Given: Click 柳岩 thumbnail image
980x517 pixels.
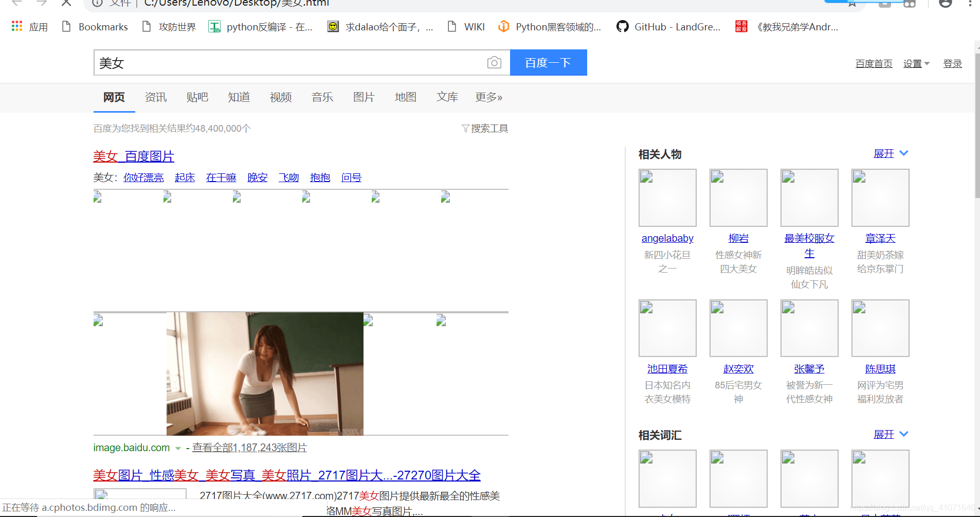Looking at the screenshot, I should click(738, 198).
